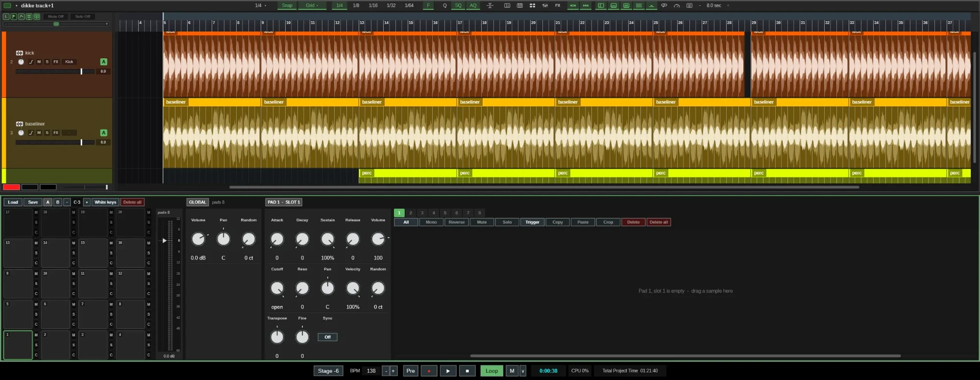The width and height of the screenshot is (980, 380).
Task: Open FX for the kick track
Action: 56,62
